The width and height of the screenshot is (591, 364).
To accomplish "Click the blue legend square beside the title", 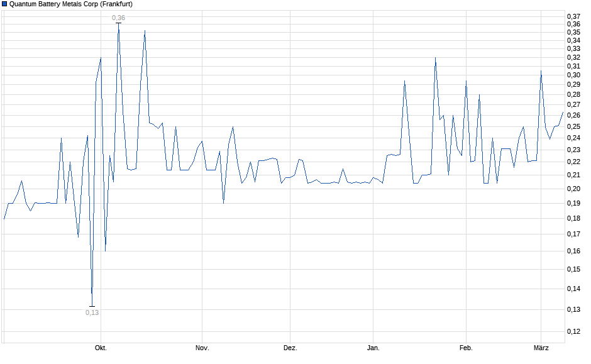I will [4, 4].
